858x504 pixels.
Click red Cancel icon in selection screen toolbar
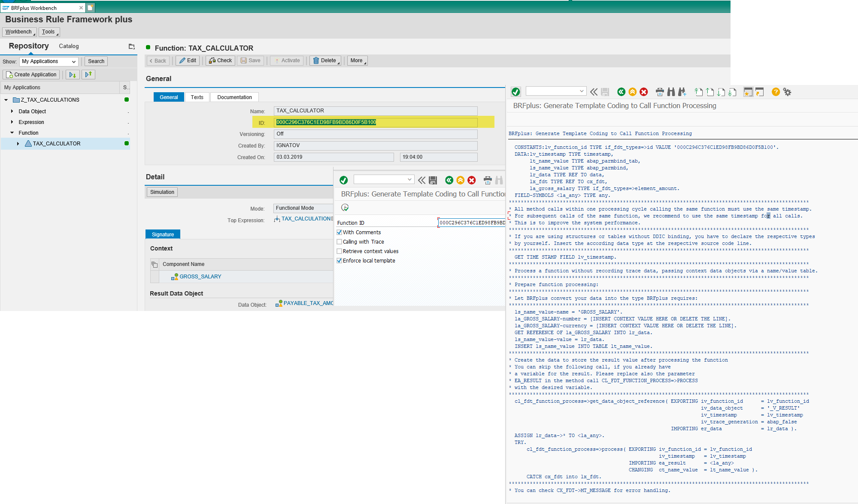point(472,180)
